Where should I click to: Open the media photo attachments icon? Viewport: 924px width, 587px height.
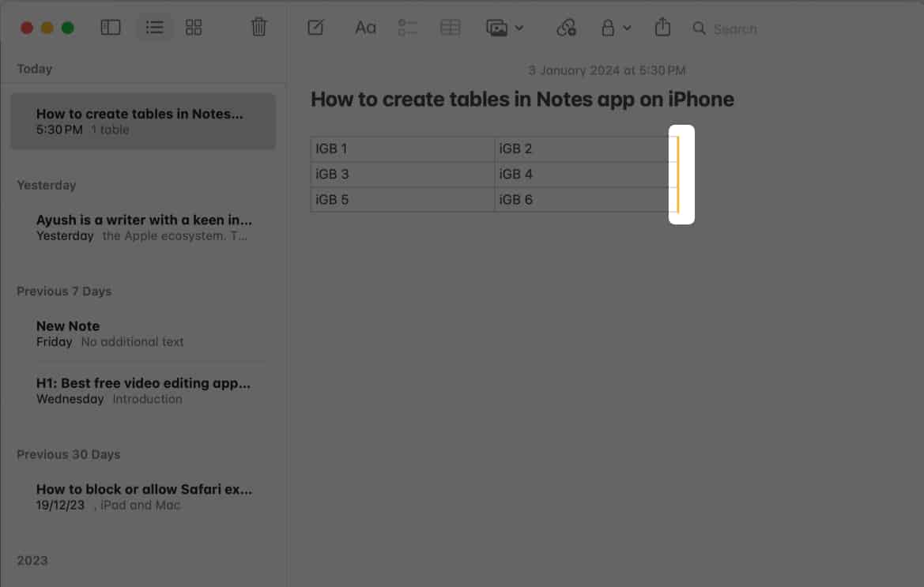[x=496, y=28]
